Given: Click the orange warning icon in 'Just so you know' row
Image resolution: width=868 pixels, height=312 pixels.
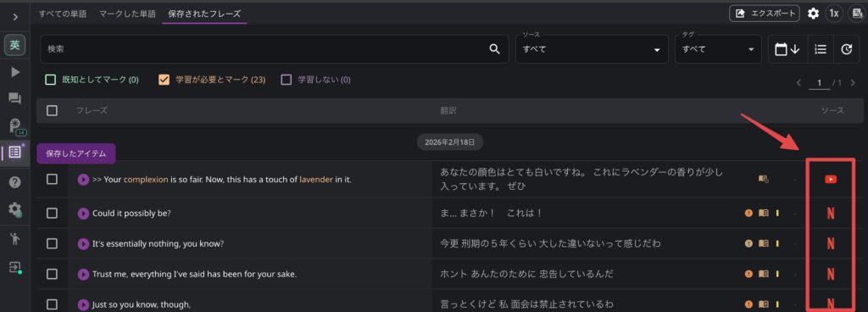Looking at the screenshot, I should [748, 304].
